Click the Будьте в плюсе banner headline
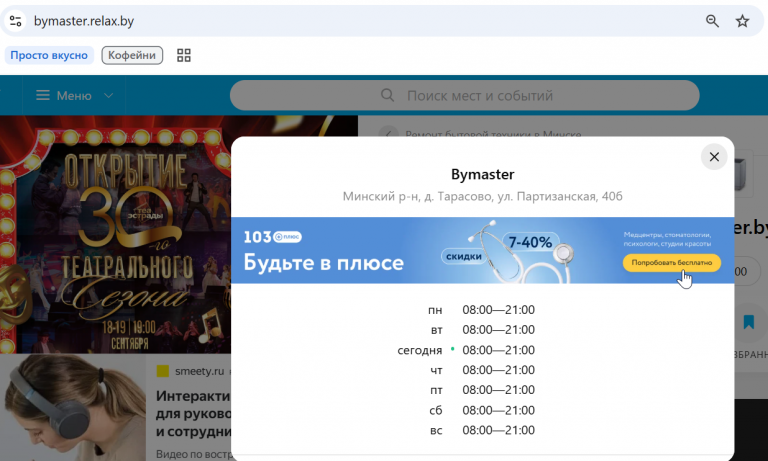Viewport: 768px width, 461px height. tap(324, 263)
